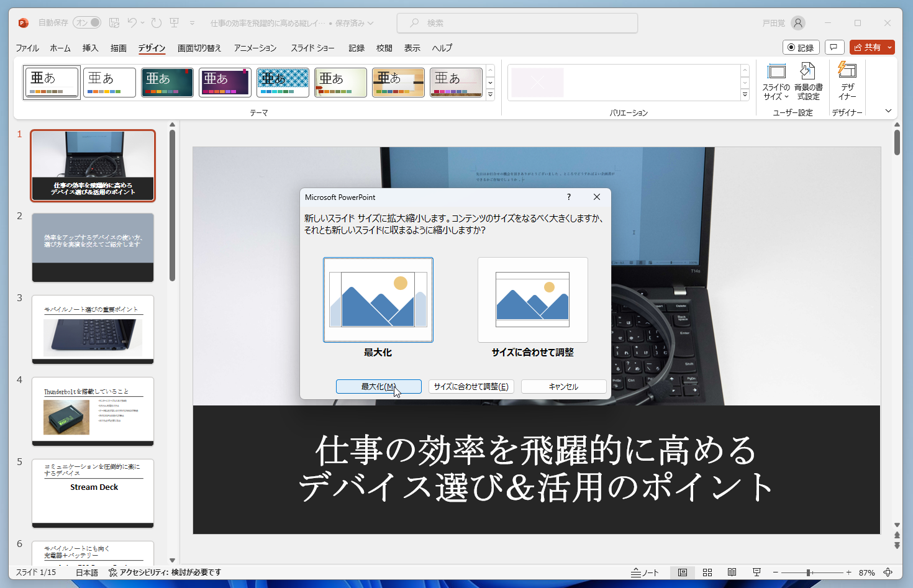The height and width of the screenshot is (588, 913).
Task: Save the presentation with the floppy icon
Action: click(x=114, y=23)
